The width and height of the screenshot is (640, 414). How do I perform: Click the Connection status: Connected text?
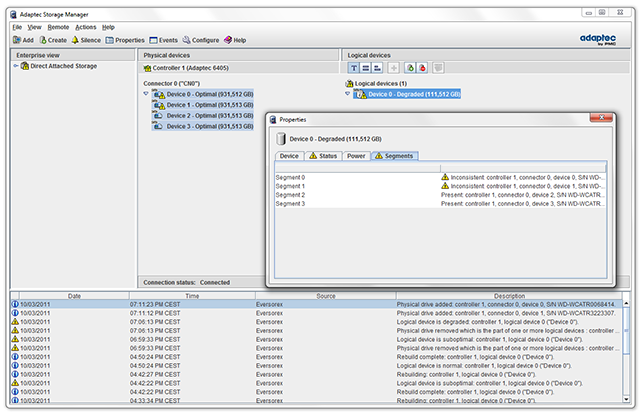[187, 283]
